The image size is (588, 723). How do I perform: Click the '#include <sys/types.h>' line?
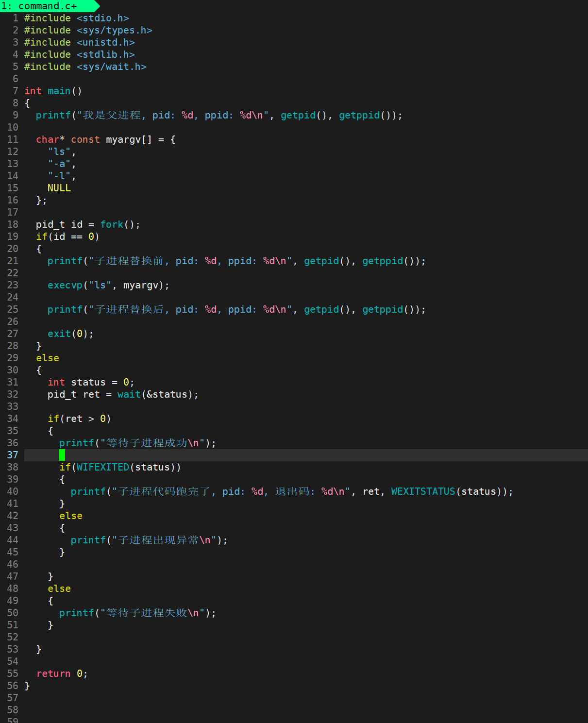tap(88, 30)
